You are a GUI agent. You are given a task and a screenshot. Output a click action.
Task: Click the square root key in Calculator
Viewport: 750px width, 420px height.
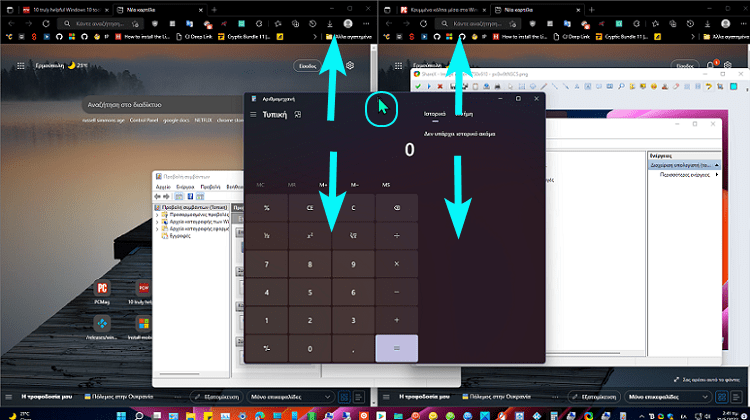[353, 236]
